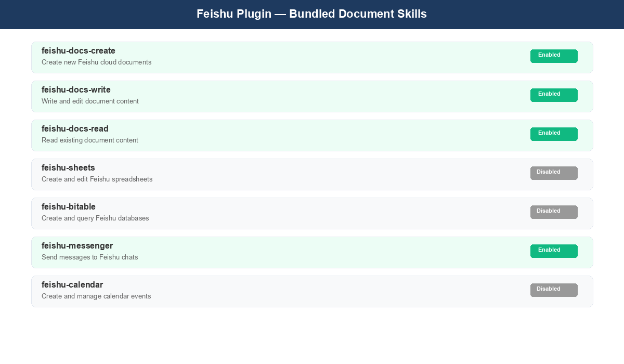Enable the Disabled feishu-calendar skill switch
Screen dimensions: 624x364
[x=554, y=290]
